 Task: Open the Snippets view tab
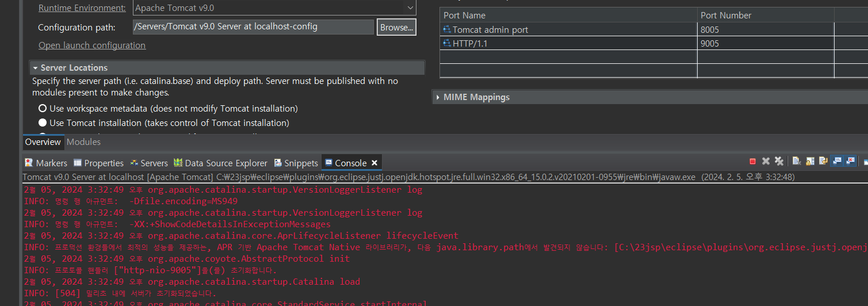pos(296,163)
